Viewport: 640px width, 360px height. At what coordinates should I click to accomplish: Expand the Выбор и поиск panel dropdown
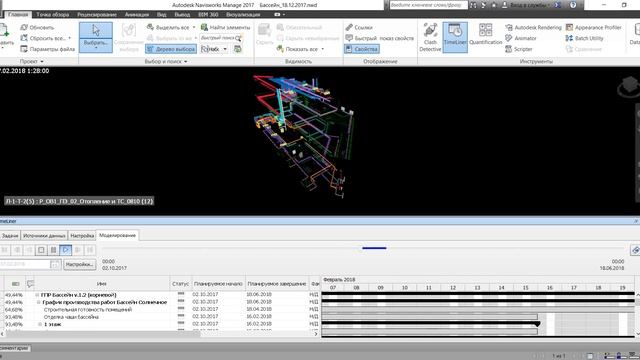click(166, 62)
